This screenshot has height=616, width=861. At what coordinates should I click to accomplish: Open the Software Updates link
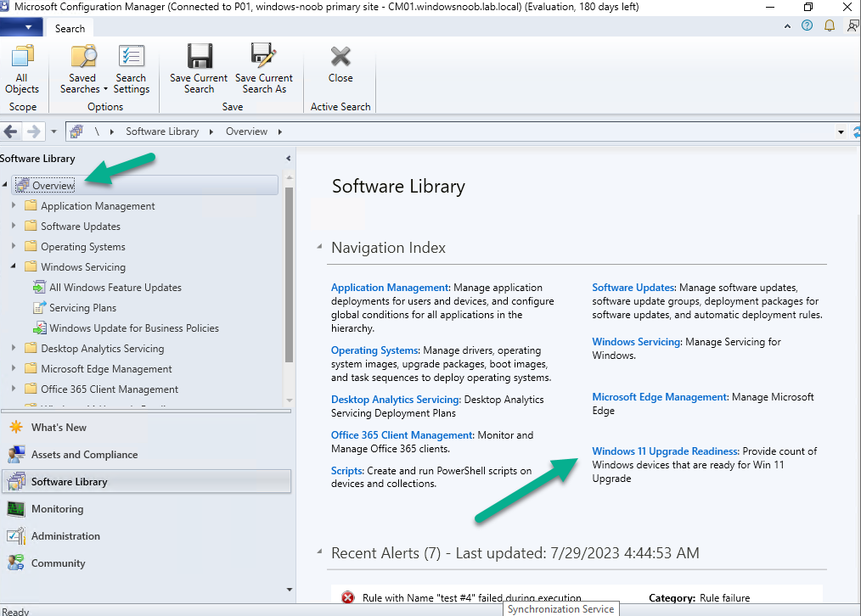(633, 288)
